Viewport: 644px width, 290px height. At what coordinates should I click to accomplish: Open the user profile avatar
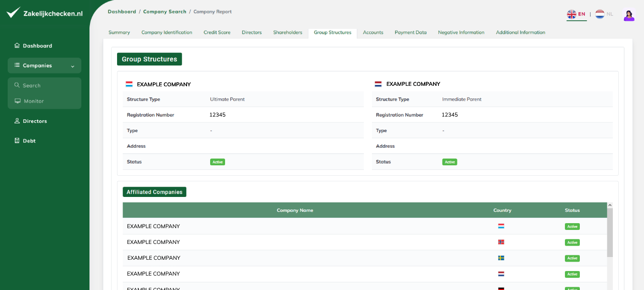(x=629, y=15)
